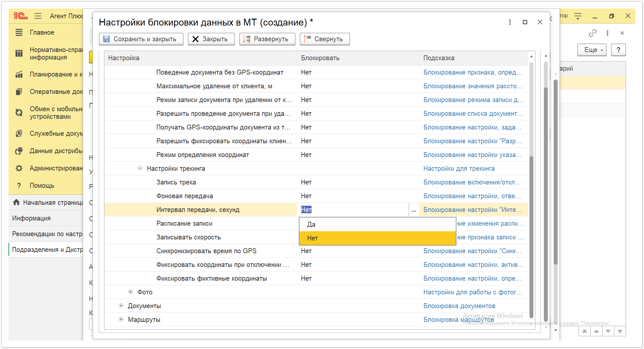Click the Еще dropdown button in background window

[x=592, y=50]
